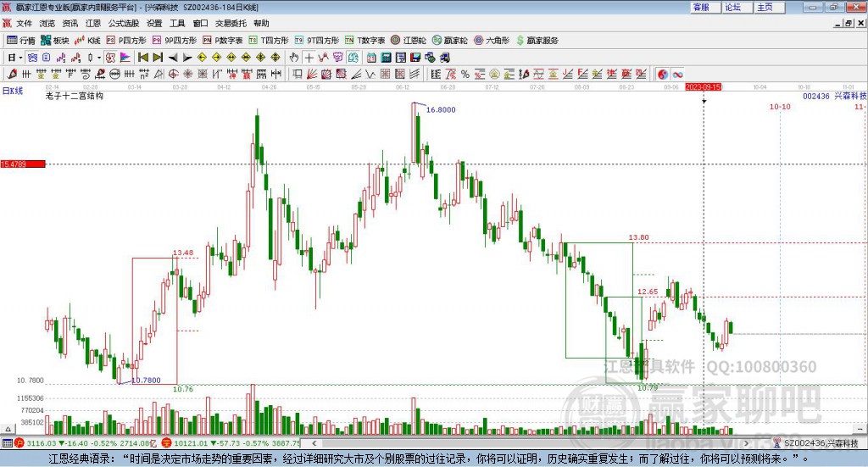868x467 pixels.
Task: Expand the candlestick style dropdown arrow
Action: coord(99,58)
